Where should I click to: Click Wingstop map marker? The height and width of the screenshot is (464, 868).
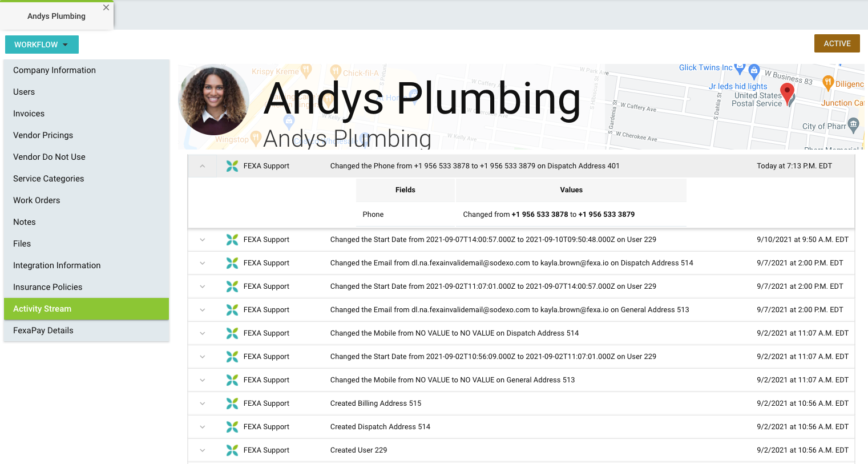click(256, 138)
